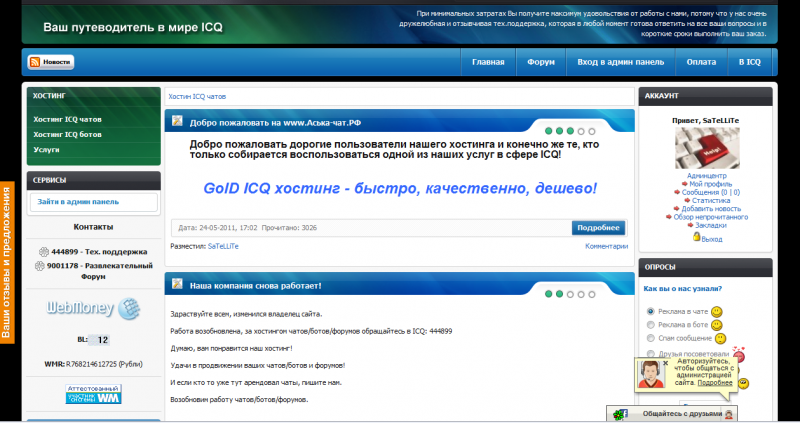
Task: Click the ICQ-Facebook icon in chat bar
Action: point(620,414)
